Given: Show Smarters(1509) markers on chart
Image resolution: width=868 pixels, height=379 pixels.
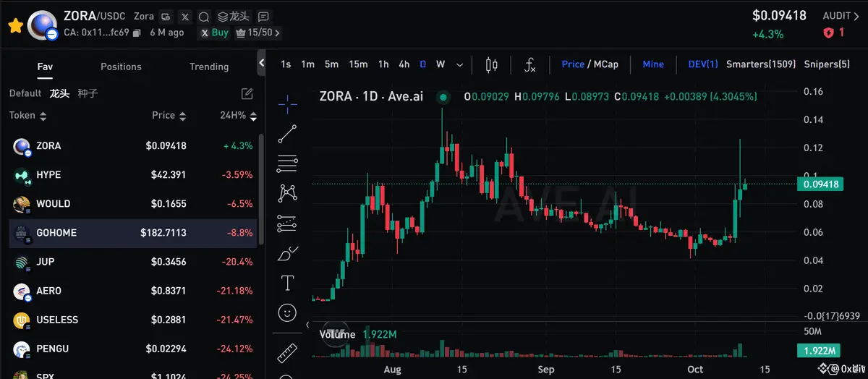Looking at the screenshot, I should coord(761,64).
